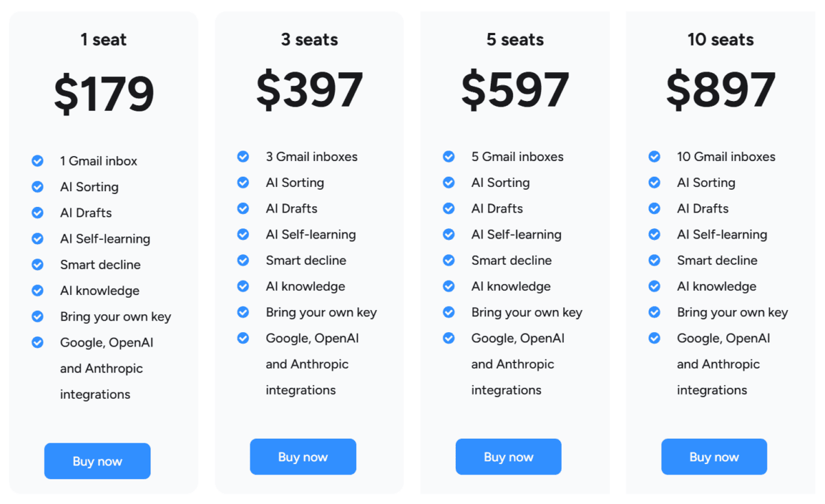
Task: Click checkmark icon beside '10 Gmail inboxes'
Action: pos(654,157)
